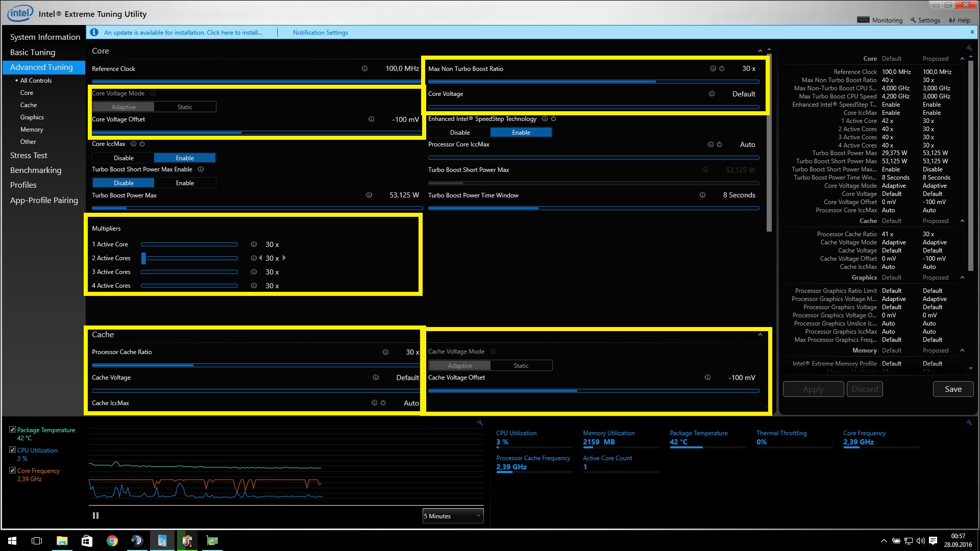Open Chrome from the taskbar

pyautogui.click(x=112, y=541)
